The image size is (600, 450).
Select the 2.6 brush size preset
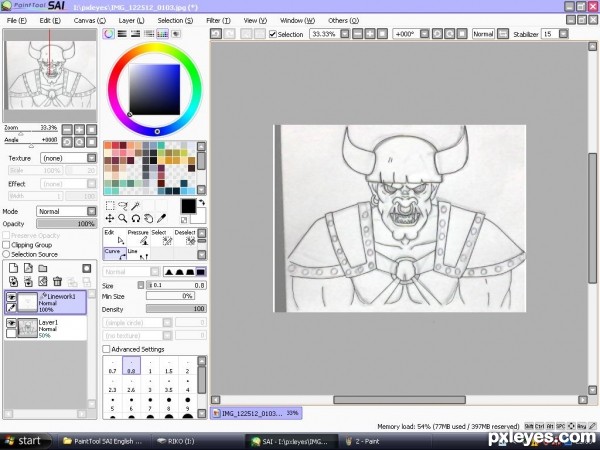[x=131, y=385]
